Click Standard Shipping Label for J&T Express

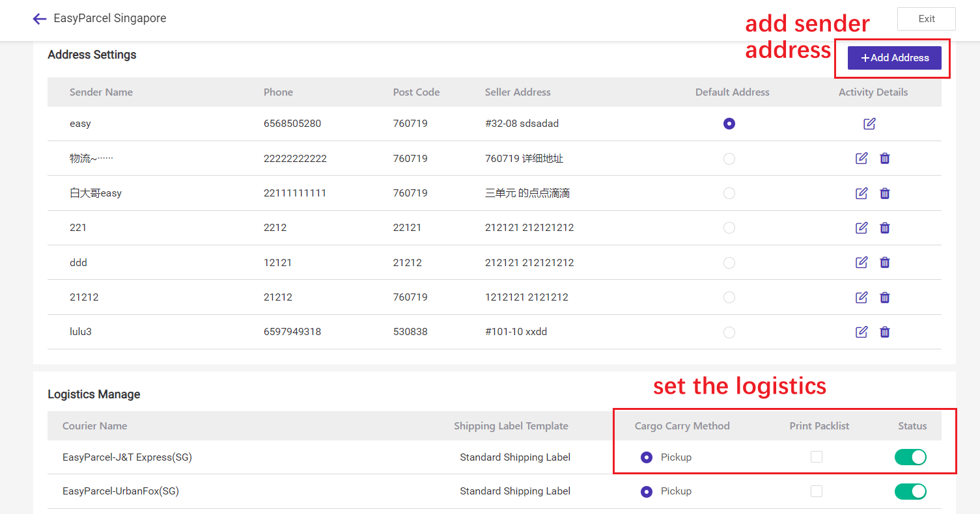[515, 457]
